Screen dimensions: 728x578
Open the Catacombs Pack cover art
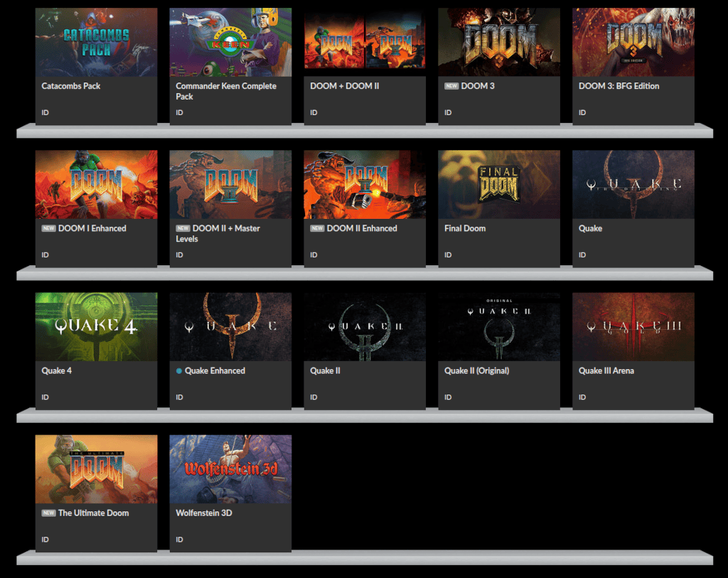coord(96,42)
